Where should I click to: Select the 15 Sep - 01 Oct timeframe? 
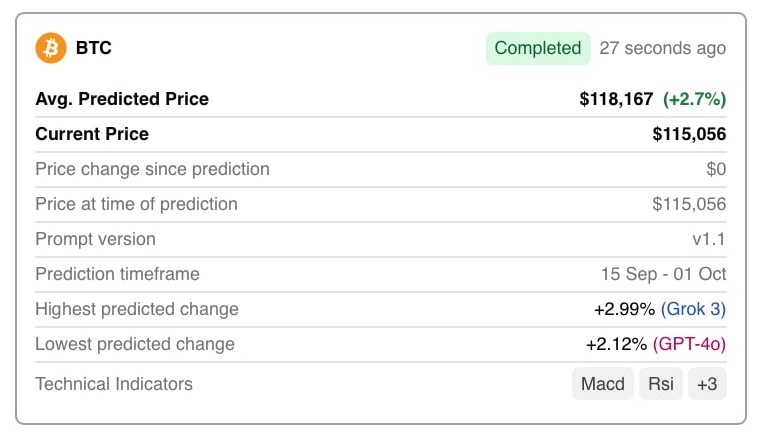[664, 274]
